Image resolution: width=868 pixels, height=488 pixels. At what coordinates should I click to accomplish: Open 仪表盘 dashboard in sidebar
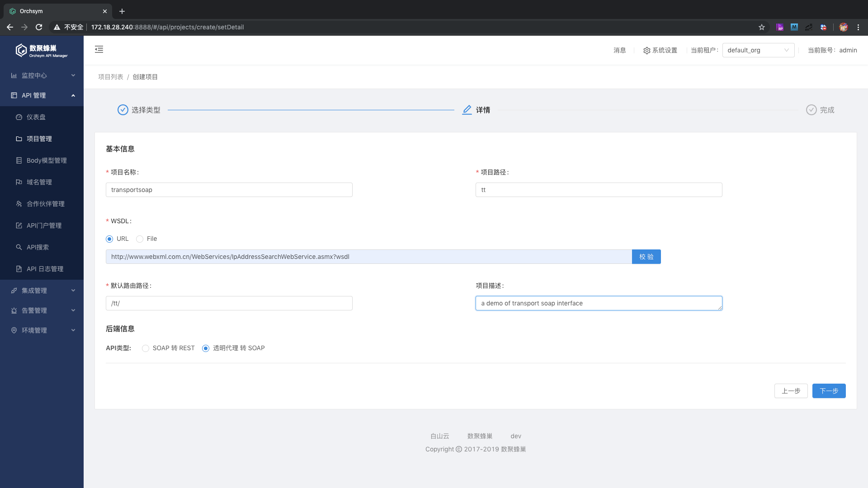pos(36,117)
